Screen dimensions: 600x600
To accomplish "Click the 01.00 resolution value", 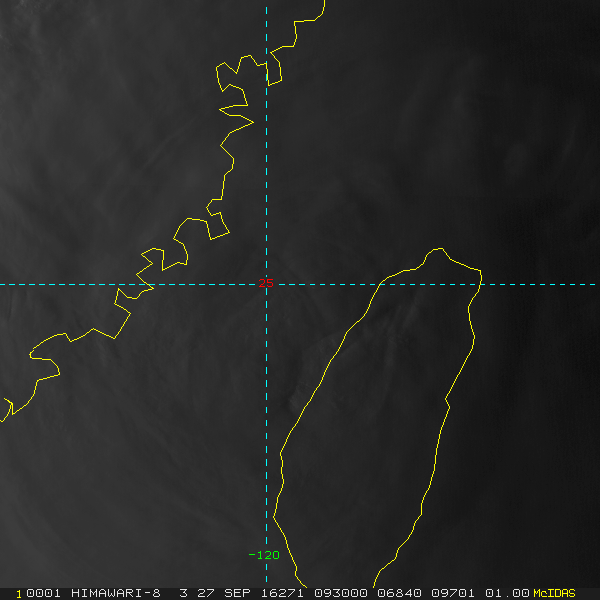I will (x=507, y=593).
